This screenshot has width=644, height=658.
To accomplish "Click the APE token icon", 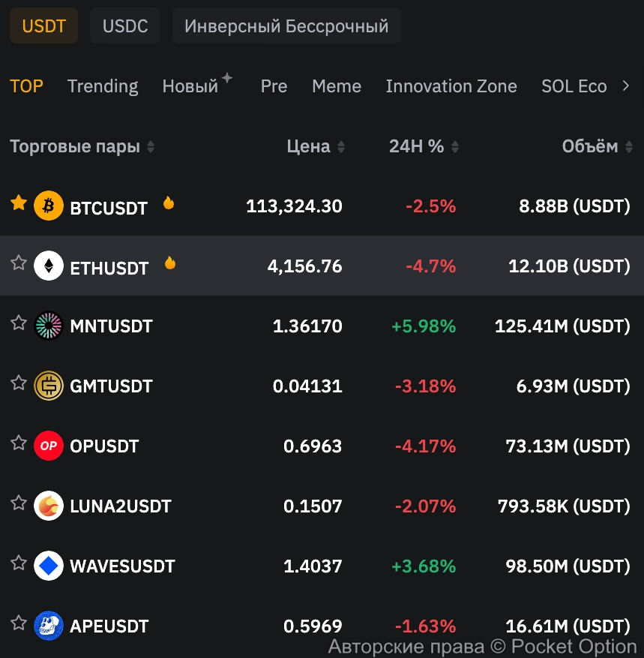I will pos(49,626).
